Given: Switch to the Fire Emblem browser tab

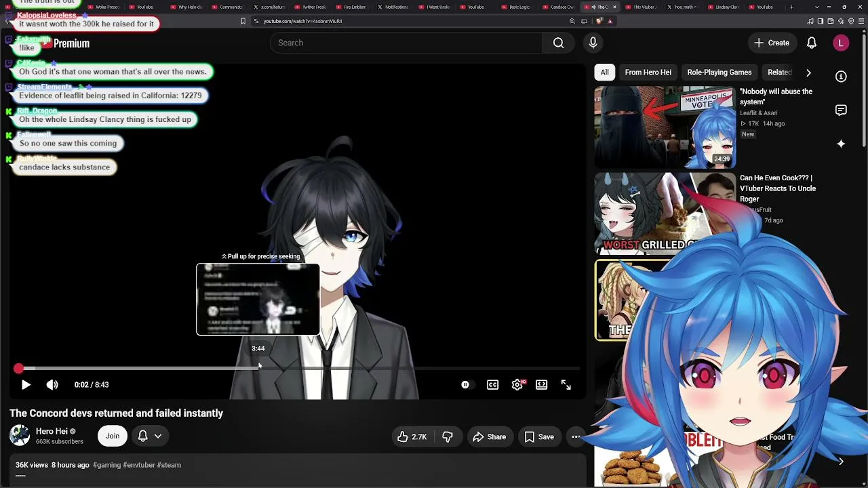Looking at the screenshot, I should [x=354, y=7].
